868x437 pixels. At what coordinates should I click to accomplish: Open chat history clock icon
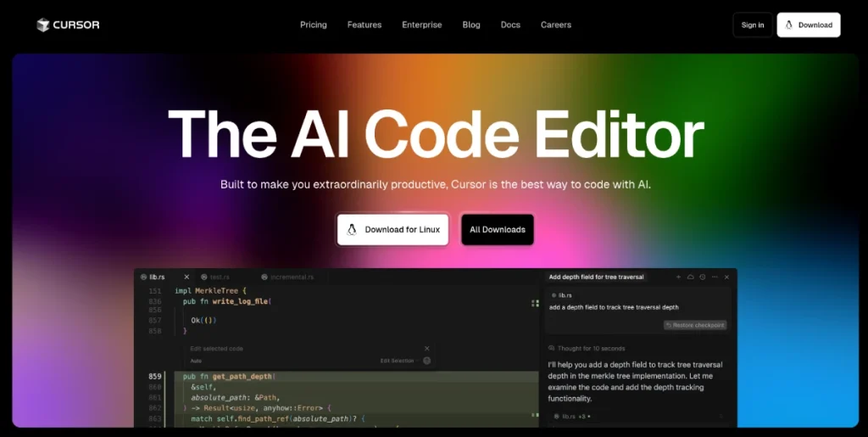[703, 277]
